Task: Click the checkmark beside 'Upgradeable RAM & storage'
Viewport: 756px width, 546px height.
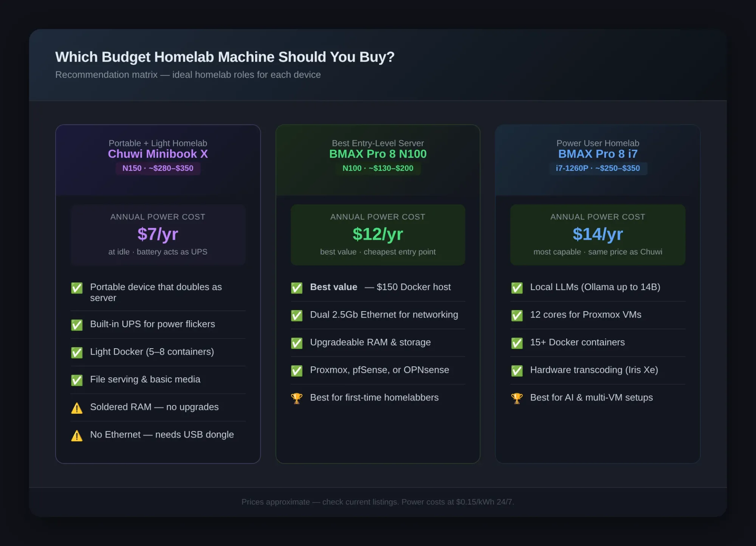Action: click(297, 343)
